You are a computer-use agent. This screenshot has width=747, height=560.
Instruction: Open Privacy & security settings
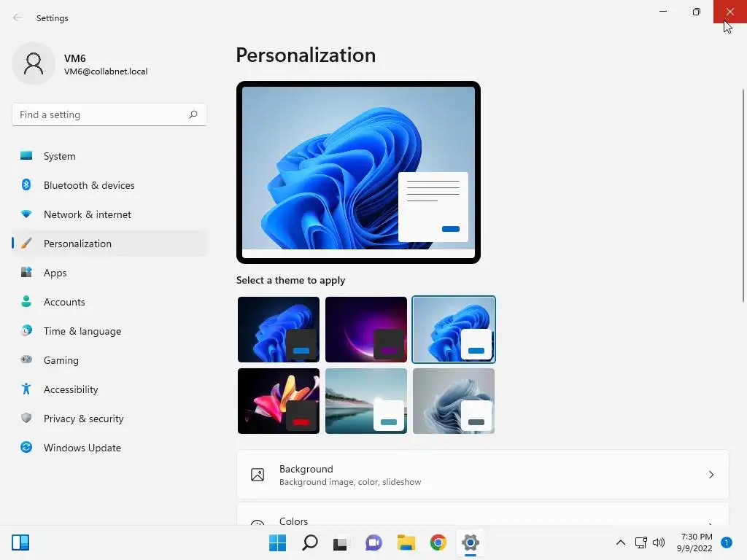pos(109,418)
